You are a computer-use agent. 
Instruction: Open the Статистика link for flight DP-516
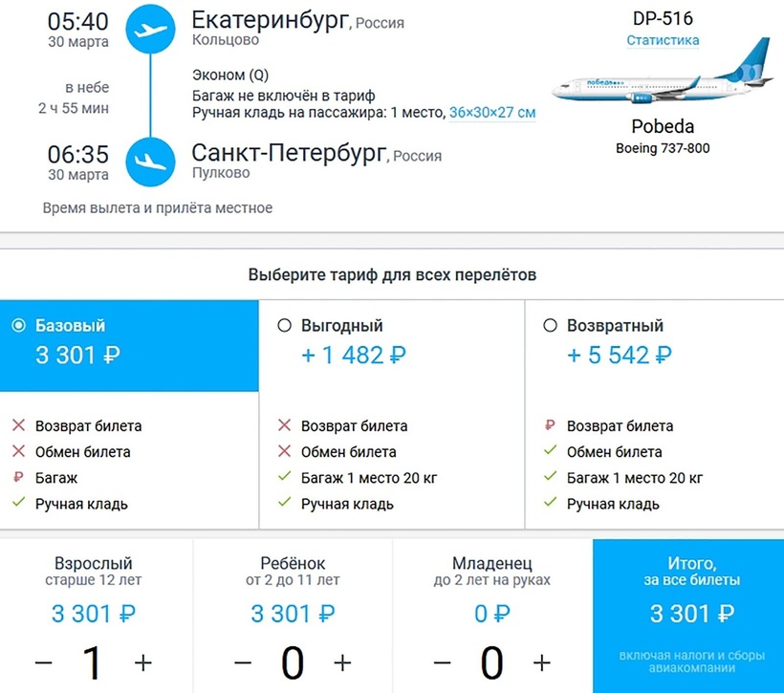[x=663, y=40]
